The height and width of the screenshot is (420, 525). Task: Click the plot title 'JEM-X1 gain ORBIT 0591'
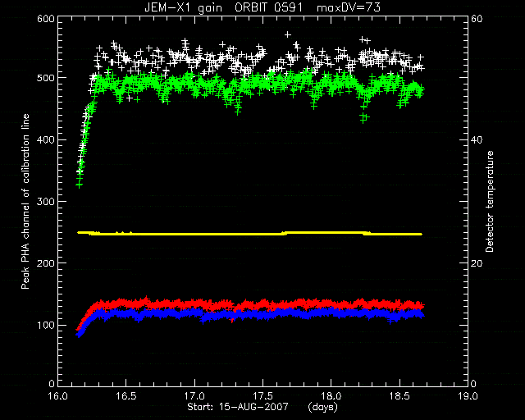223,7
